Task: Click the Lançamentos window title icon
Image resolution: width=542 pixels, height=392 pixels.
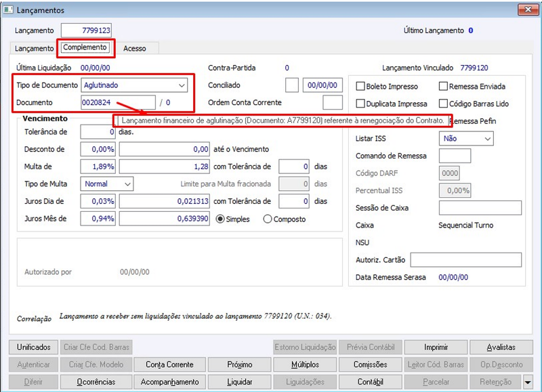Action: click(x=8, y=9)
